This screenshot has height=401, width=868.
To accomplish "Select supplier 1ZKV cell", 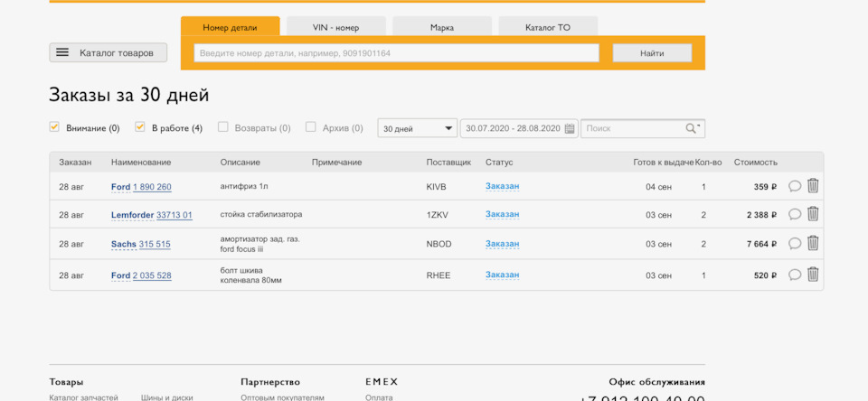I will point(438,215).
